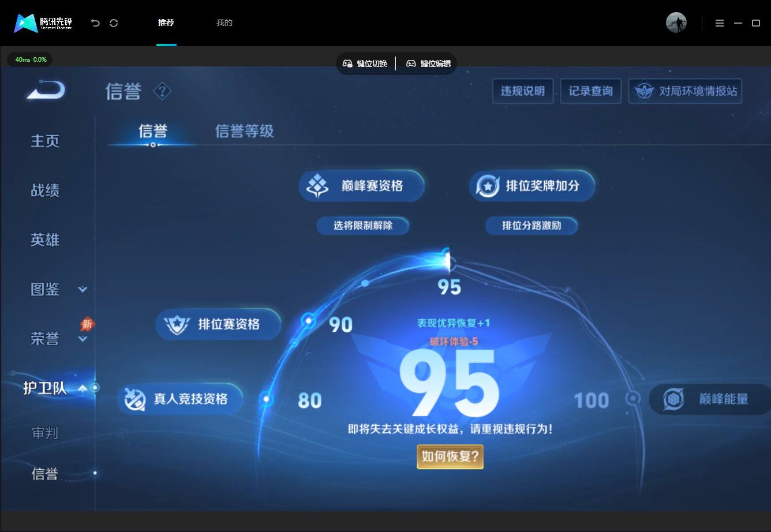This screenshot has height=532, width=771.
Task: Click the Tencent Pioneer logo
Action: 43,23
